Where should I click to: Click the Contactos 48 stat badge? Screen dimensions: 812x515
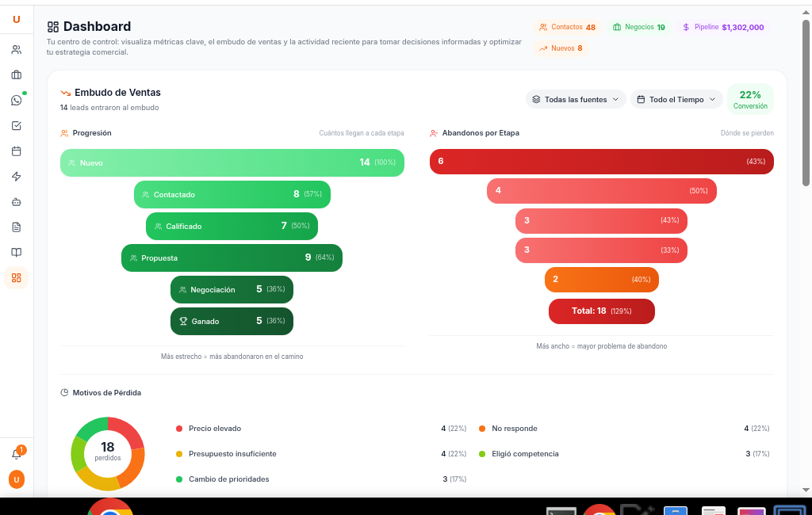click(567, 27)
